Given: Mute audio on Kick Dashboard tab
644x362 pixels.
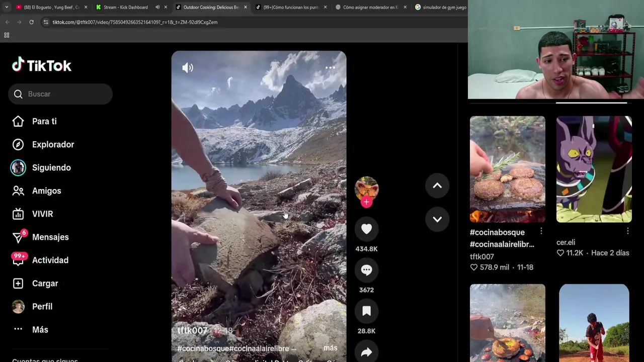Looking at the screenshot, I should 157,7.
